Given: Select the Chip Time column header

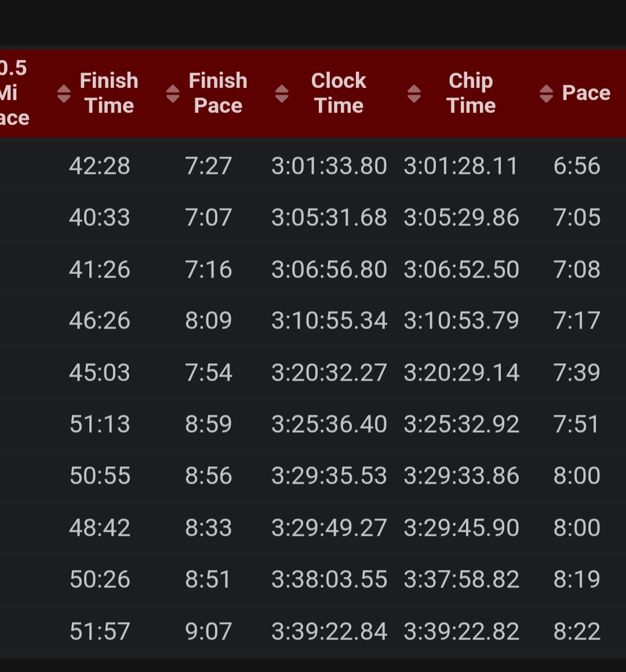Looking at the screenshot, I should (471, 93).
